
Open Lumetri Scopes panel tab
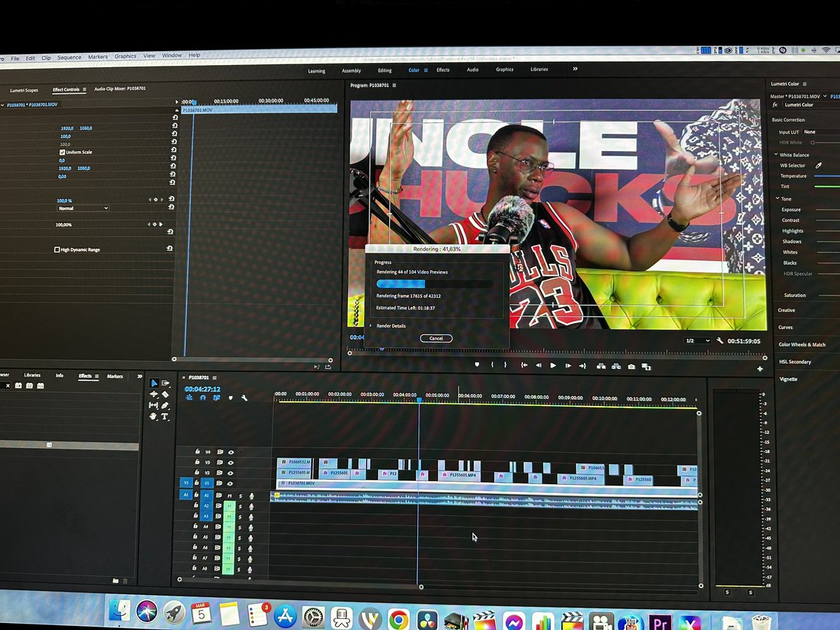click(x=24, y=90)
